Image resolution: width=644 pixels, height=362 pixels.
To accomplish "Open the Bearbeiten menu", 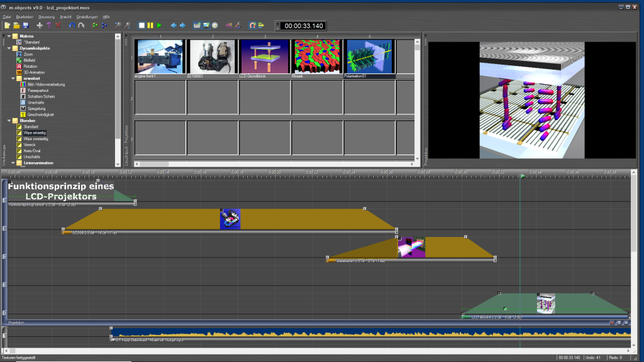I will click(25, 16).
